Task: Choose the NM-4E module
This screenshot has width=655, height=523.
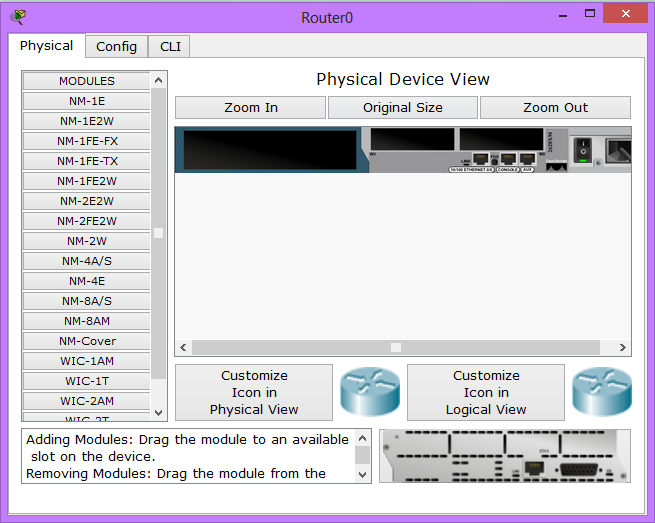Action: tap(86, 281)
